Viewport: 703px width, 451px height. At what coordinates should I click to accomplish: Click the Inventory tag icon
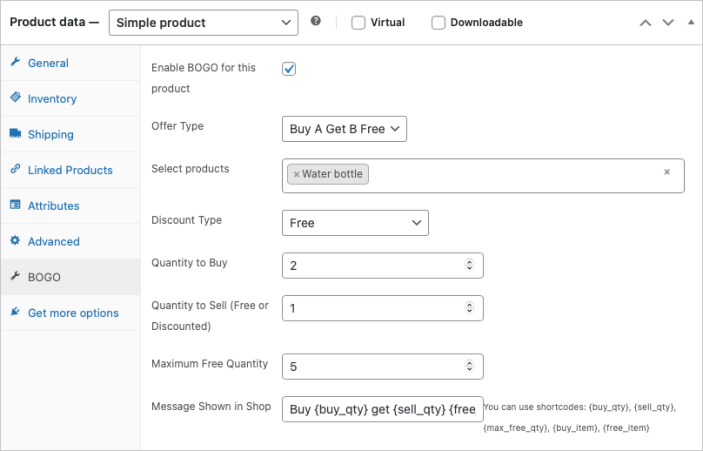[x=15, y=98]
